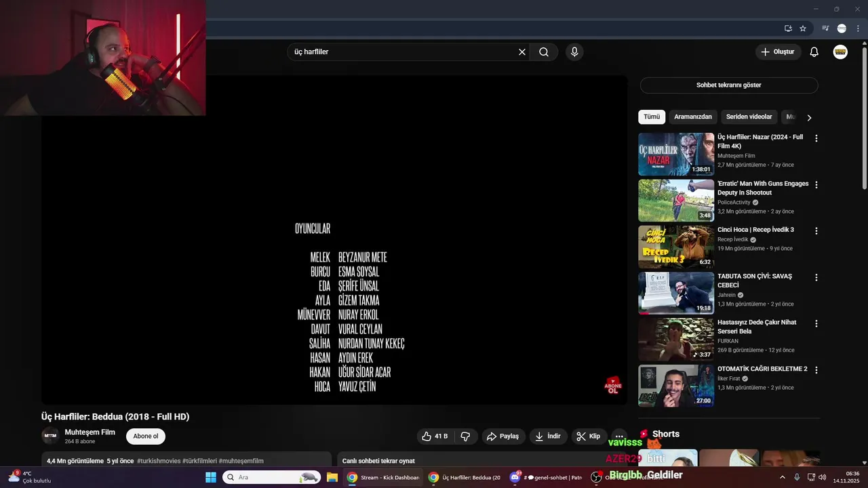The height and width of the screenshot is (488, 868).
Task: Open Windows Start menu
Action: pos(211,477)
